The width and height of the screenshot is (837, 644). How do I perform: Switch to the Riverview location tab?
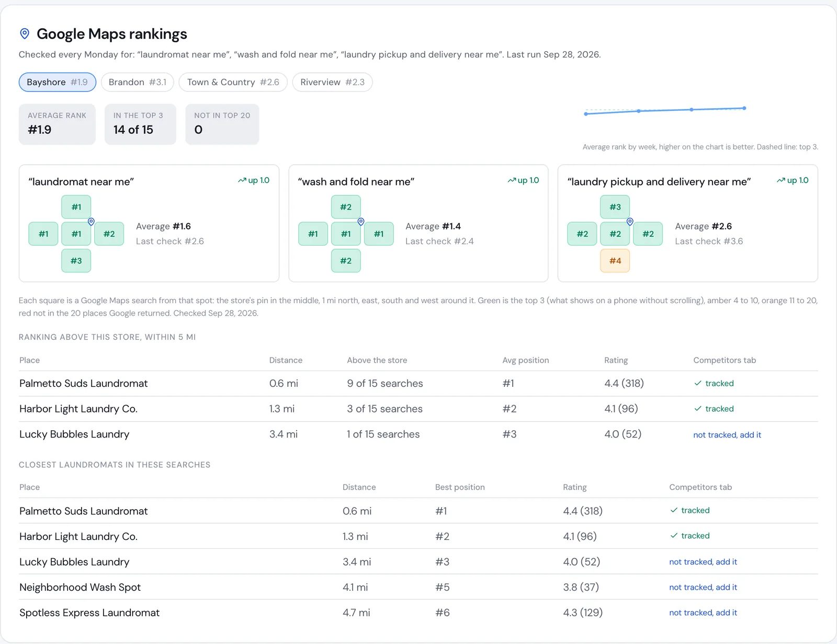pyautogui.click(x=332, y=82)
